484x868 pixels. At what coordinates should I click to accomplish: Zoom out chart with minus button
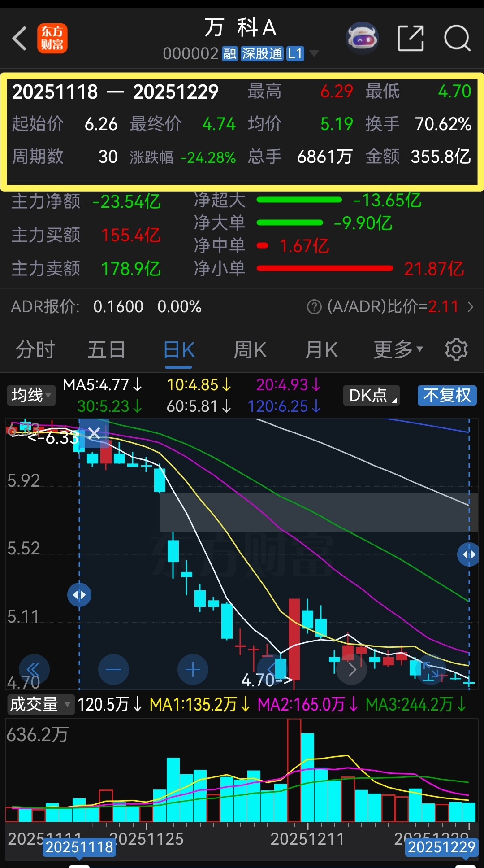(x=113, y=670)
